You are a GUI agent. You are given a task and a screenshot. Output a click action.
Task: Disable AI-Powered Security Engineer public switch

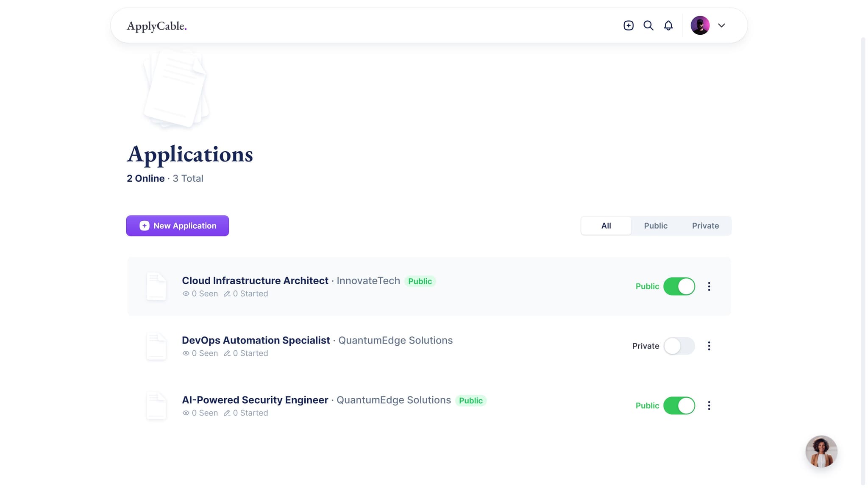pos(679,406)
